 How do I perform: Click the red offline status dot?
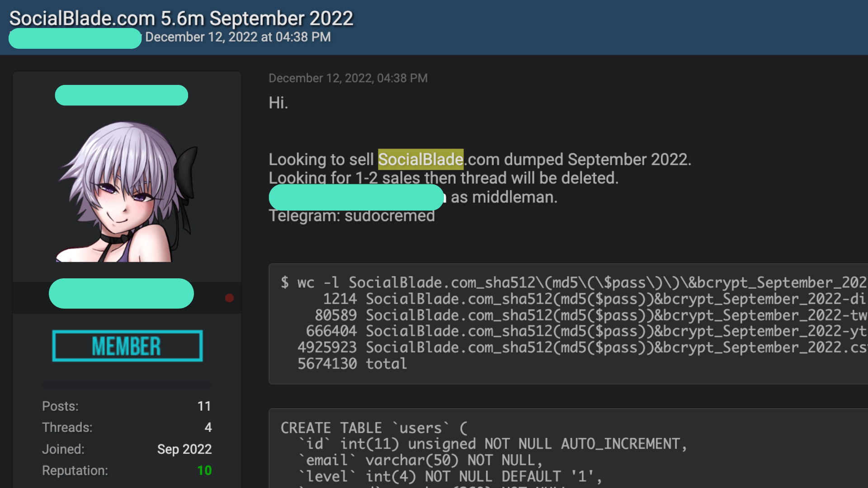229,298
